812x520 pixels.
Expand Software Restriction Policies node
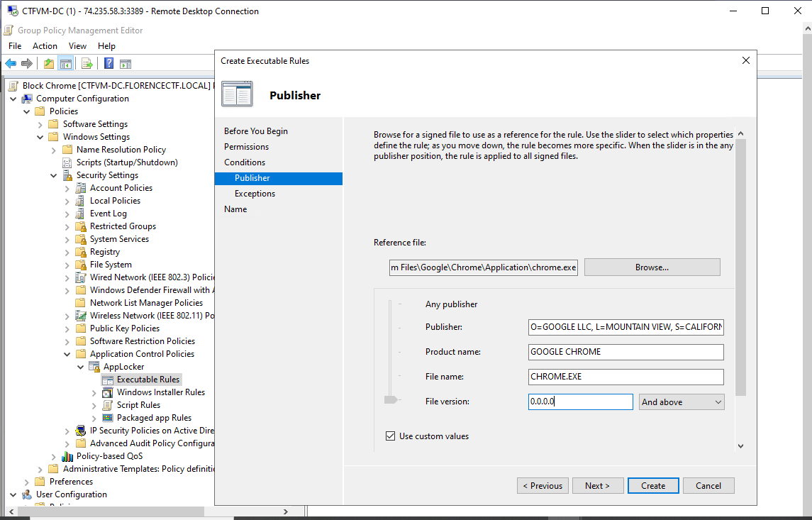(x=67, y=341)
